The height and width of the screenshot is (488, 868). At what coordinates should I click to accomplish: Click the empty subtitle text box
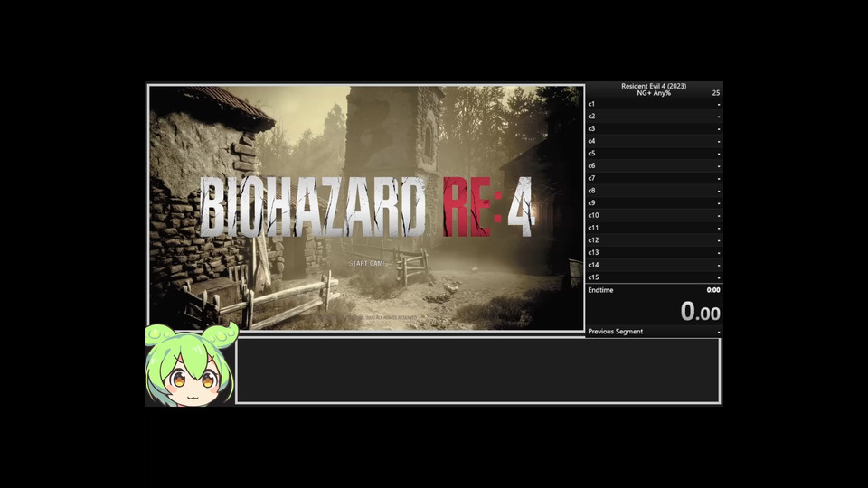478,371
